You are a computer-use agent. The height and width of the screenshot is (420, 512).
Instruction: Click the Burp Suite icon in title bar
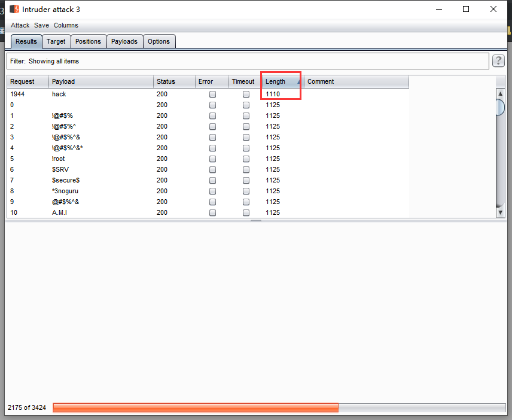click(14, 9)
